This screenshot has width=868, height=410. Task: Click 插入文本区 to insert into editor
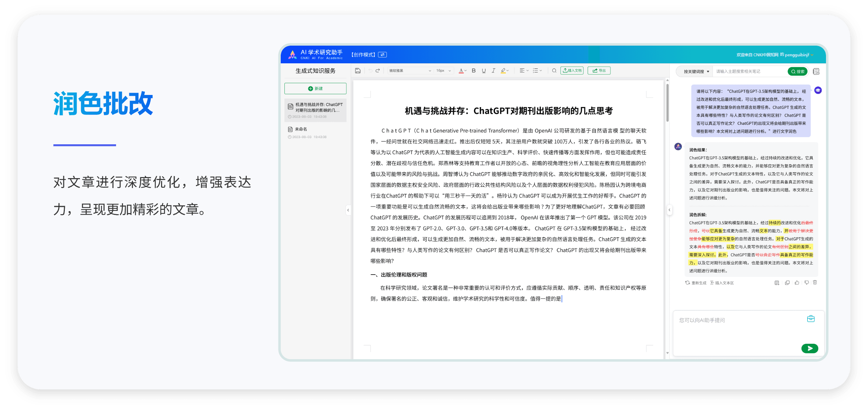point(722,283)
